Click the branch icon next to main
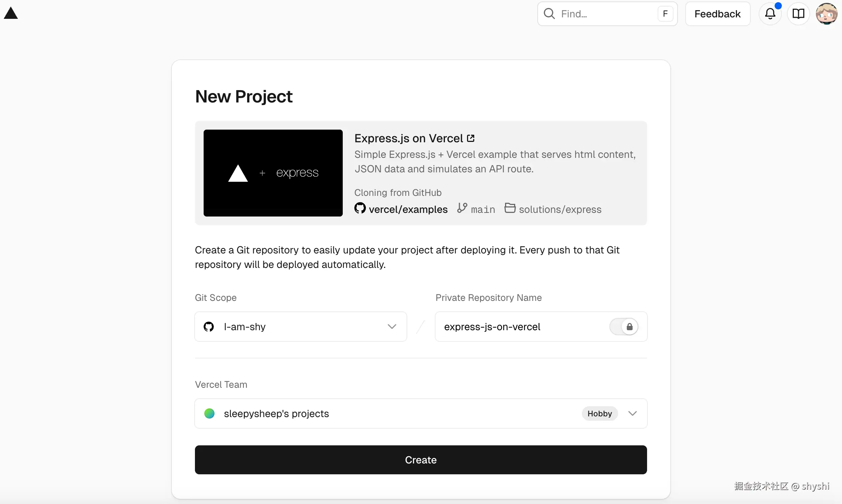842x504 pixels. pos(462,208)
